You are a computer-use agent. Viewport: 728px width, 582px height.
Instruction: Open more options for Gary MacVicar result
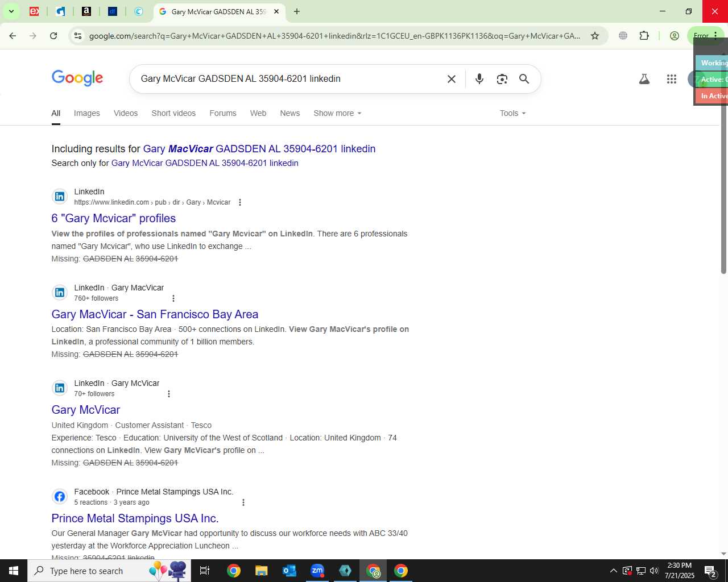(173, 298)
